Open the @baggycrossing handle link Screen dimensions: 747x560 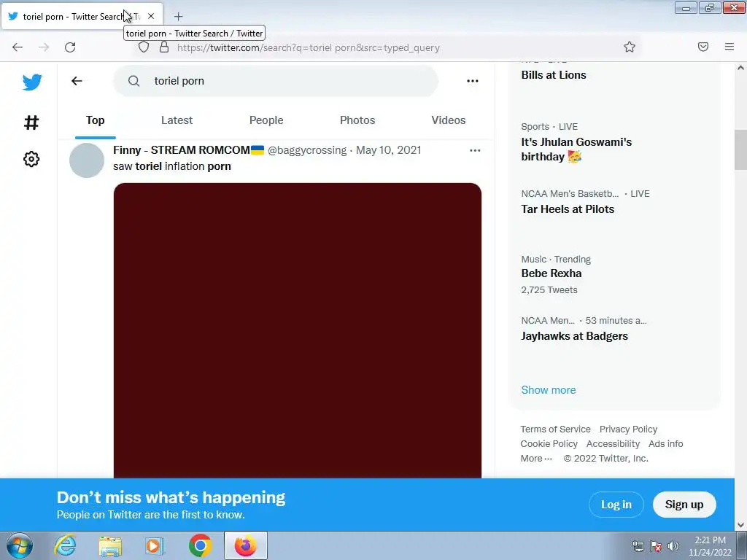[x=307, y=150]
